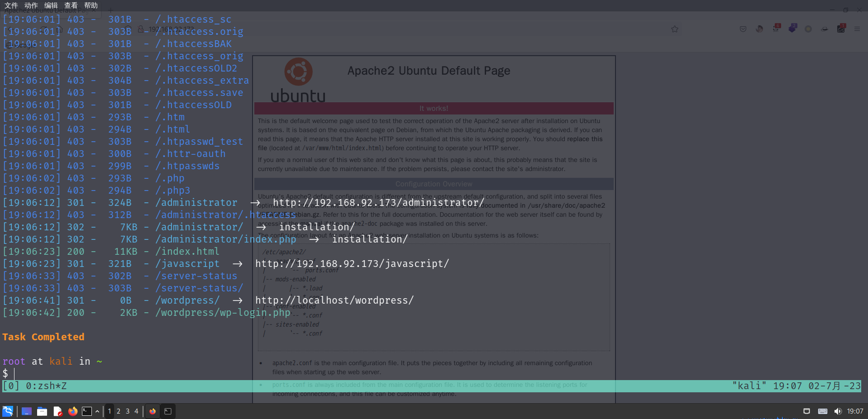Click the terminal prompt cursor after $

click(x=14, y=374)
